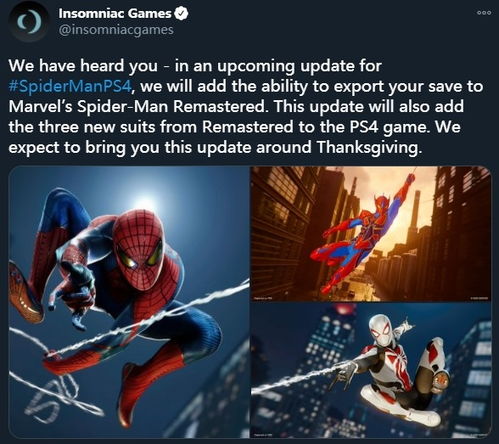The width and height of the screenshot is (499, 444).
Task: View the Arachnid Rider suit swinging image
Action: pos(371,234)
